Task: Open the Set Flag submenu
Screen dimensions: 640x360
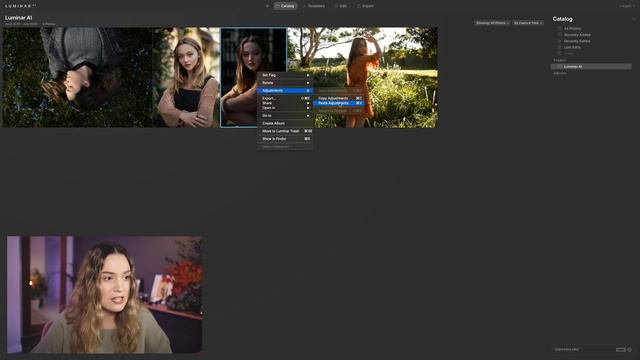Action: (x=285, y=75)
